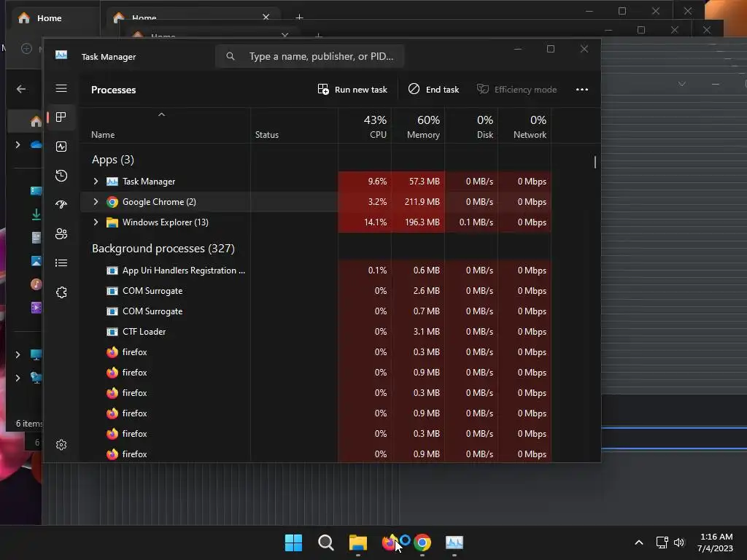The height and width of the screenshot is (560, 747).
Task: Click back arrow in File Explorer window
Action: pos(21,89)
